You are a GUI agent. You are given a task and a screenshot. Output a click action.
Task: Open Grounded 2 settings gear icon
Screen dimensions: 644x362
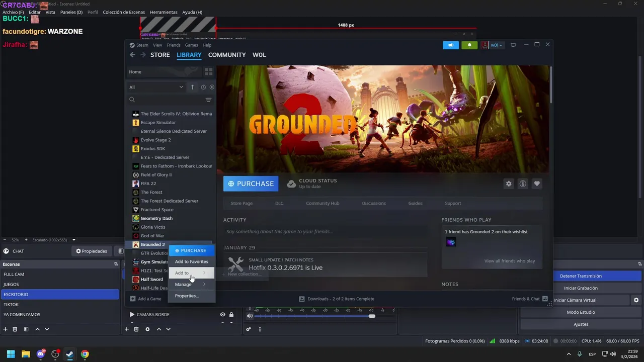point(509,184)
